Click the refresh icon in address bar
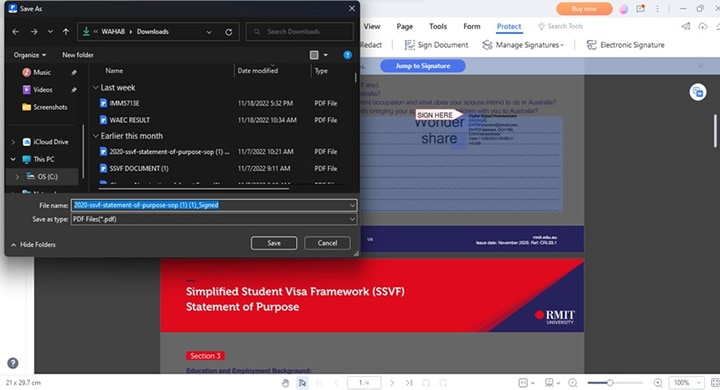The height and width of the screenshot is (390, 720). pos(229,32)
